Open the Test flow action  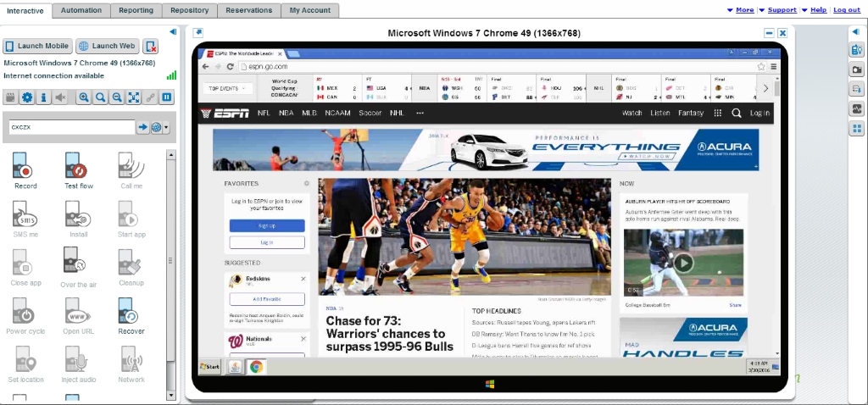pos(75,165)
